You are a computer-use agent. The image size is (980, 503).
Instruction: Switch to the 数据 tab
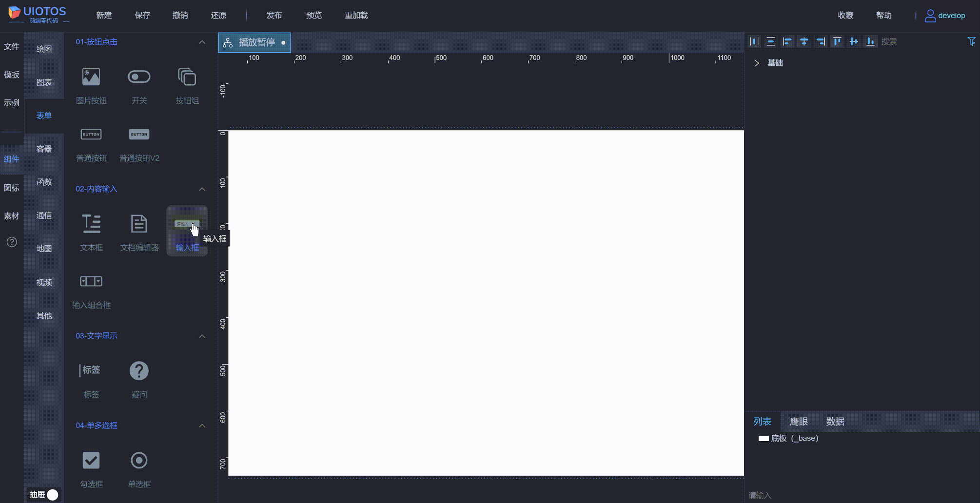835,421
